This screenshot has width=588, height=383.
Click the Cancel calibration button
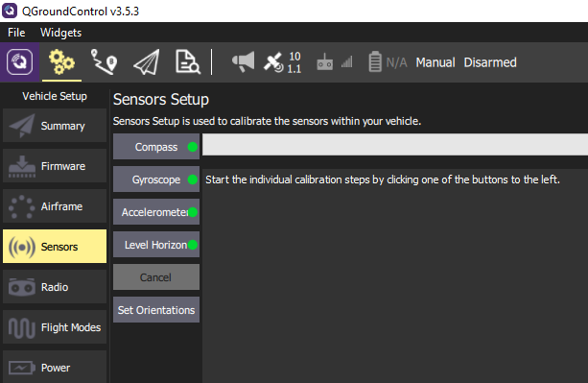pyautogui.click(x=156, y=277)
